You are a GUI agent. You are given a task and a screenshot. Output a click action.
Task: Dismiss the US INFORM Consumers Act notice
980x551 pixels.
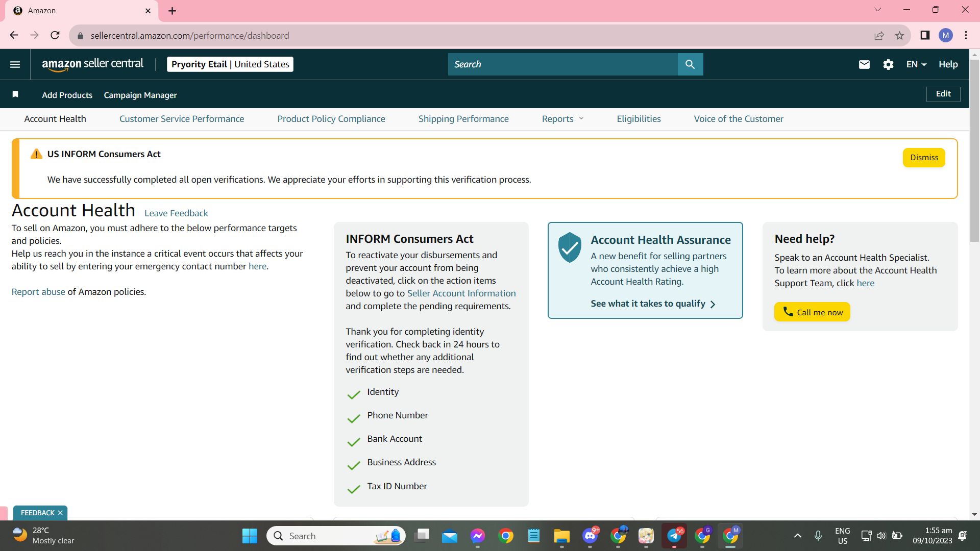pyautogui.click(x=924, y=158)
